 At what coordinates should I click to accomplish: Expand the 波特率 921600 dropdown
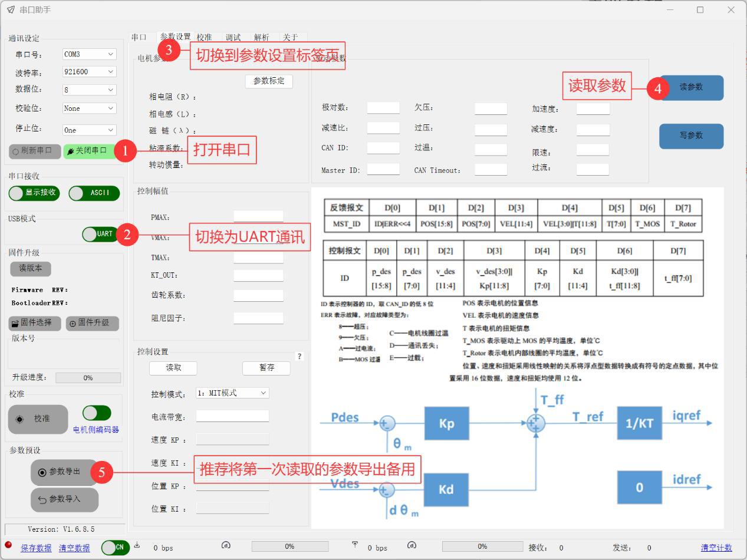[x=89, y=72]
